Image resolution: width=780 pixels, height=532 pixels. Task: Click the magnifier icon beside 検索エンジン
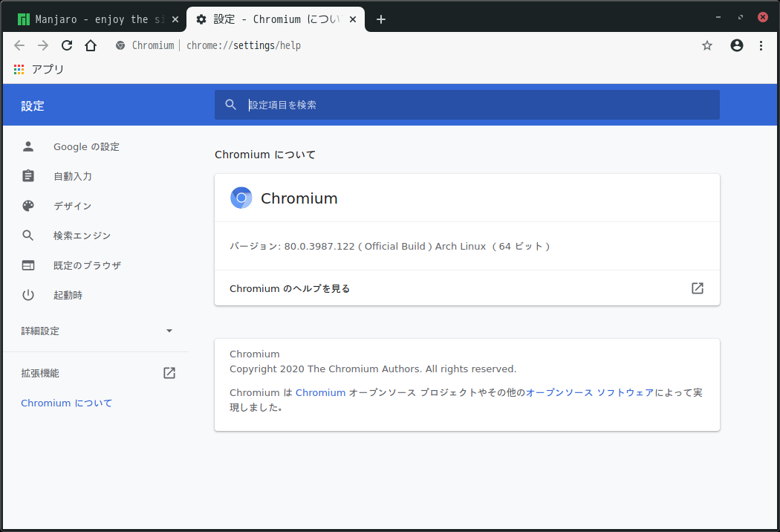coord(28,236)
